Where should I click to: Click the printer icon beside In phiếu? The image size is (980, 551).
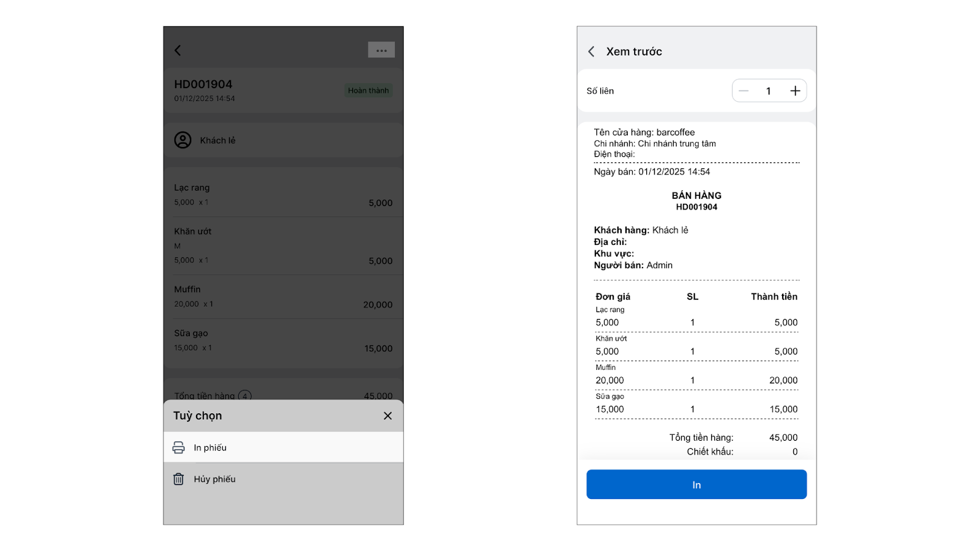(178, 448)
